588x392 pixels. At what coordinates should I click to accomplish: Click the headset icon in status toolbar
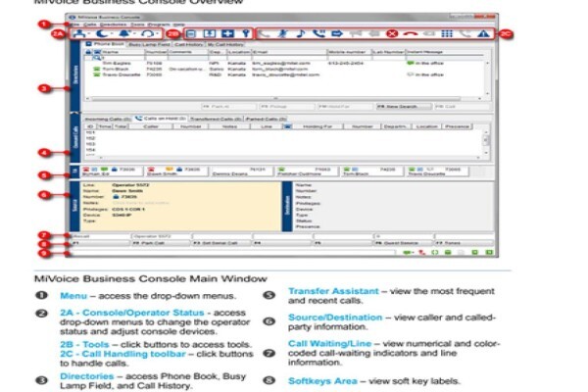point(147,33)
